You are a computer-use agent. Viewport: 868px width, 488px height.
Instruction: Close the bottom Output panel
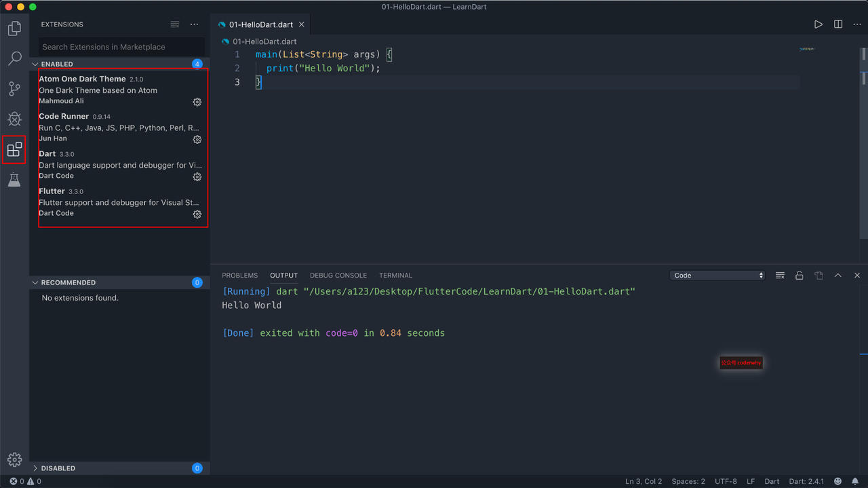click(x=857, y=276)
